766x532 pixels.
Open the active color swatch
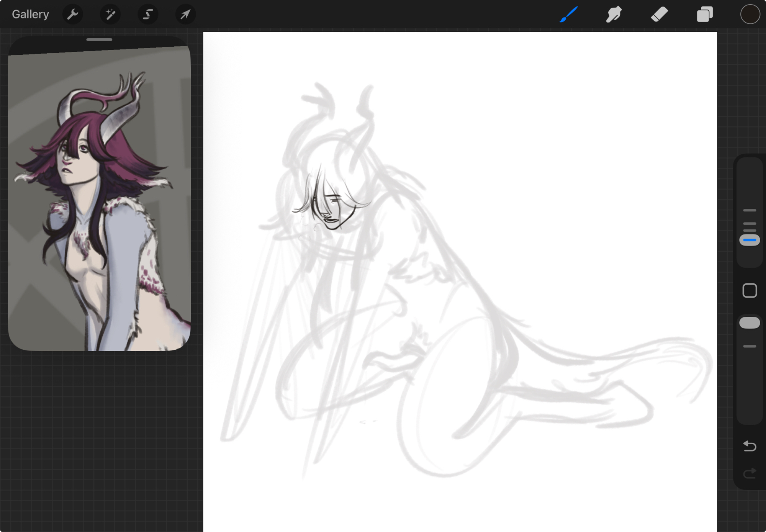click(750, 14)
